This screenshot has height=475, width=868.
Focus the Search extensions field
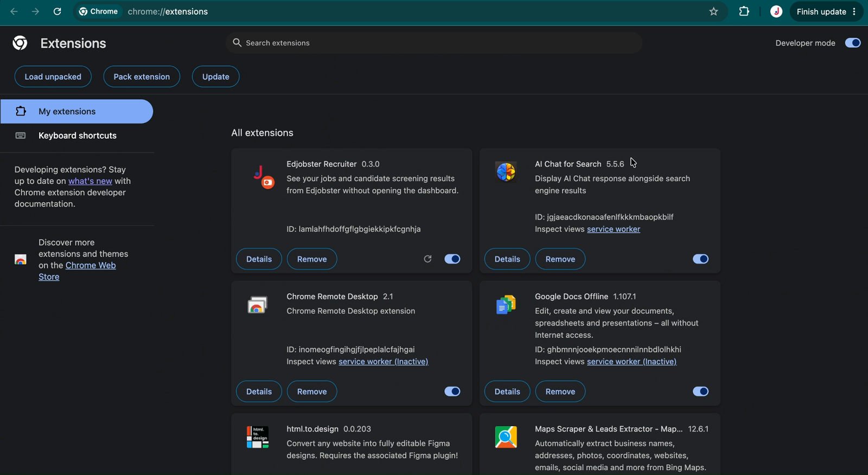[x=434, y=43]
